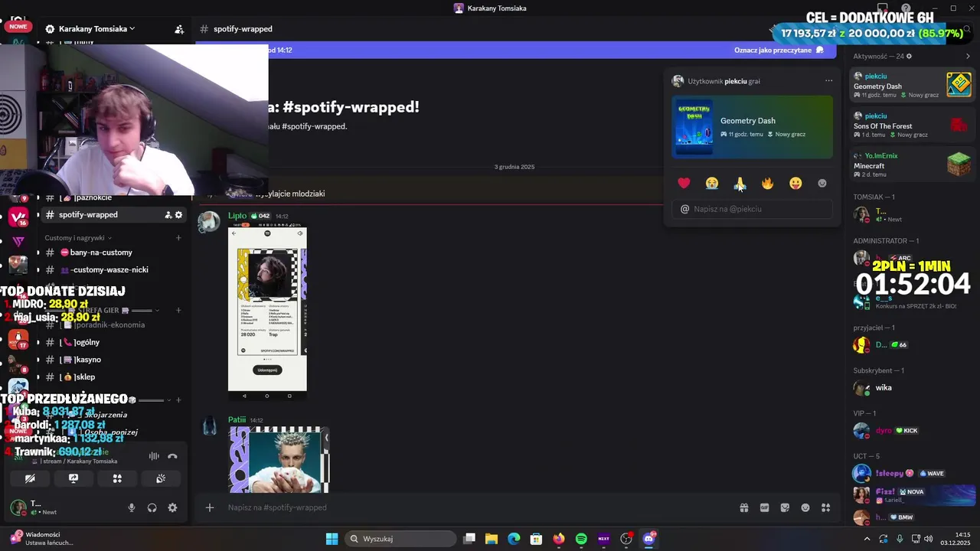
Task: Disconnect from the voice channel
Action: coord(172,456)
